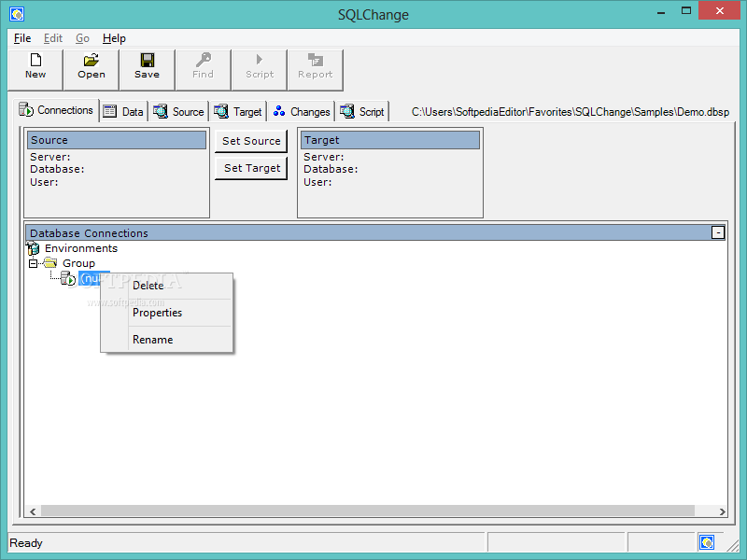
Task: Open the File menu
Action: coord(22,38)
